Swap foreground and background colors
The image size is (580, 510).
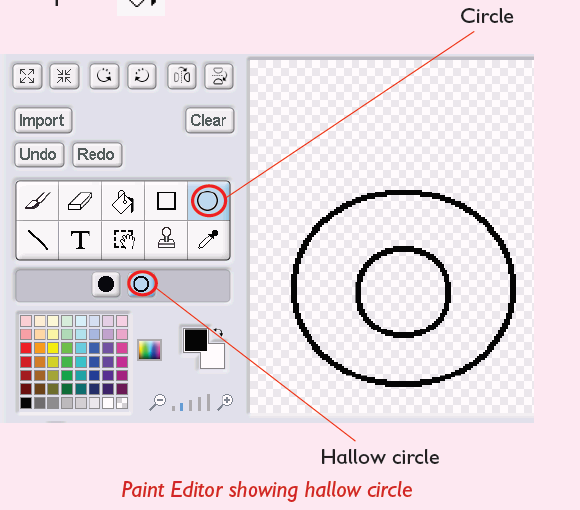(218, 332)
